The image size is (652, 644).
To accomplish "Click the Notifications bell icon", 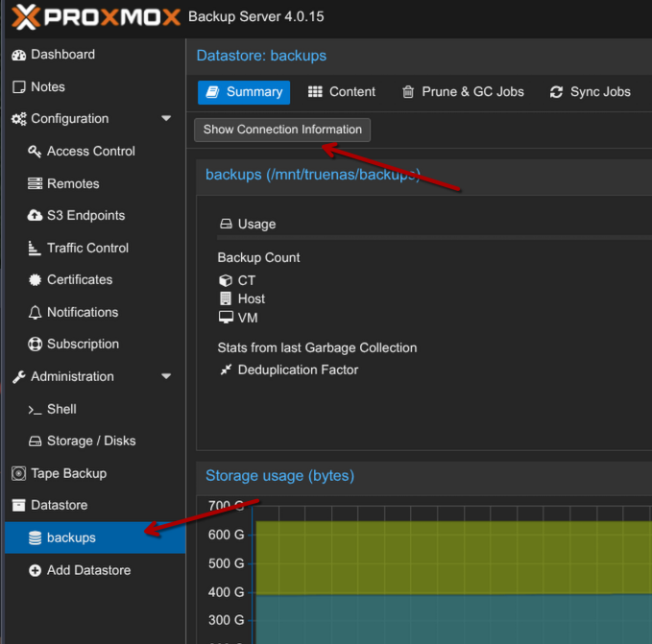I will click(36, 313).
